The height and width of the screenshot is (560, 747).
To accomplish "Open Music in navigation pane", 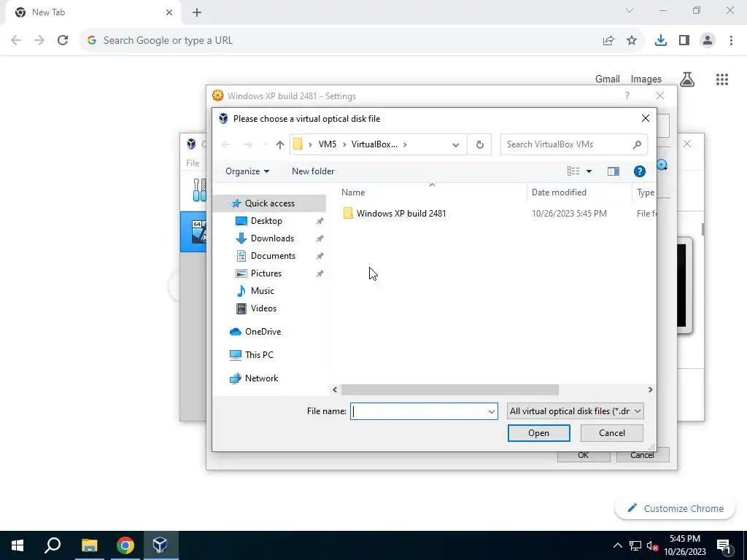I will [262, 291].
